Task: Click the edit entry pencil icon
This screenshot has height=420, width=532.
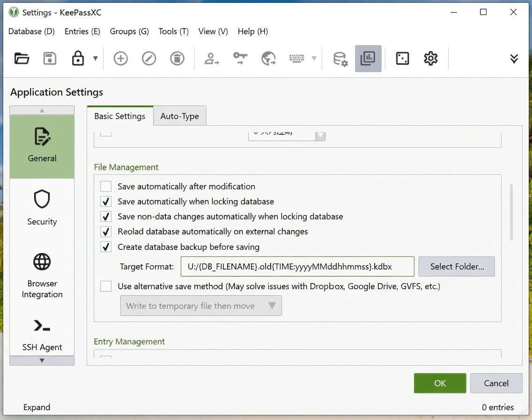Action: click(148, 59)
